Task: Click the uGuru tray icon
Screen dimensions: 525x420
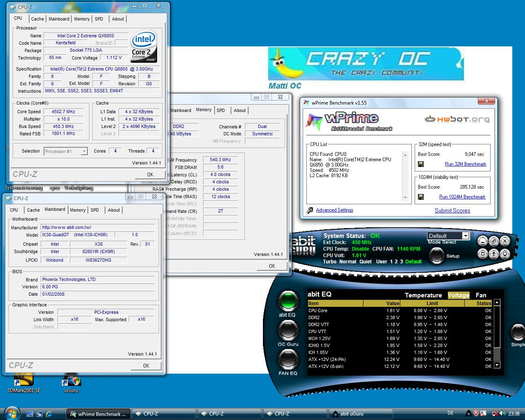Action: pyautogui.click(x=468, y=413)
